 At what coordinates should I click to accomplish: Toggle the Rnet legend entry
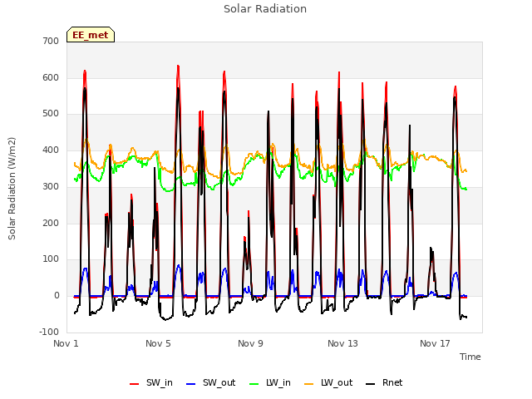pos(384,382)
